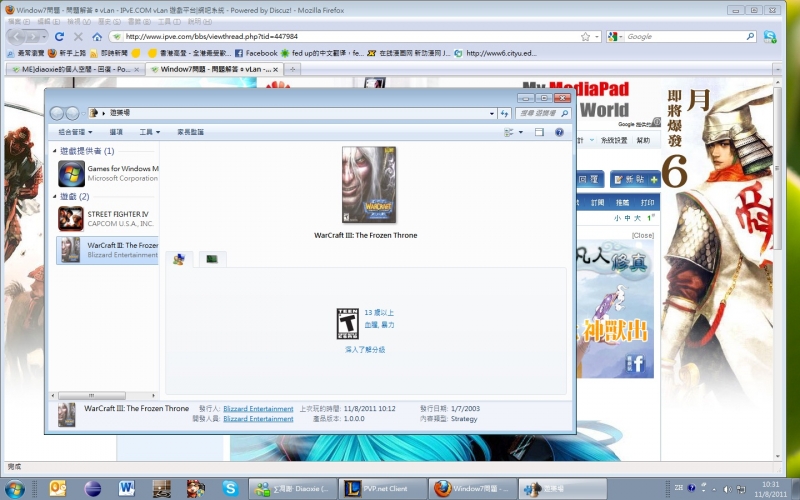800x500 pixels.
Task: Click the 家長監護 parental controls item
Action: [190, 132]
